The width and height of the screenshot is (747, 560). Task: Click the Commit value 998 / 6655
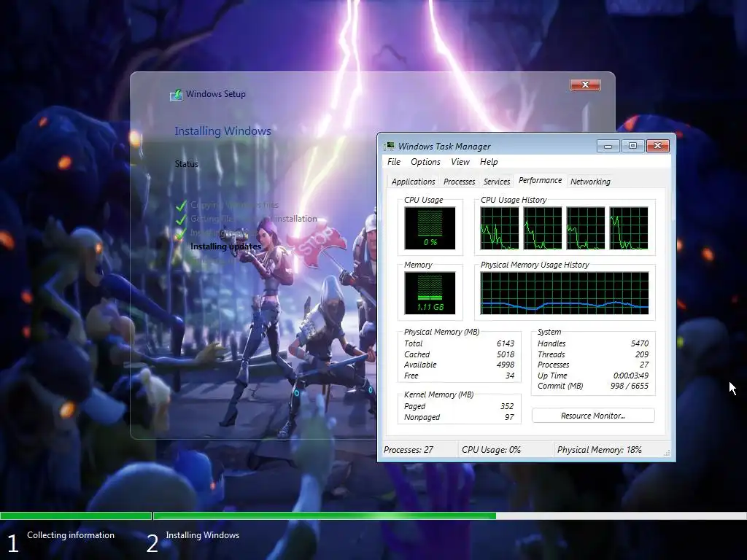coord(630,386)
